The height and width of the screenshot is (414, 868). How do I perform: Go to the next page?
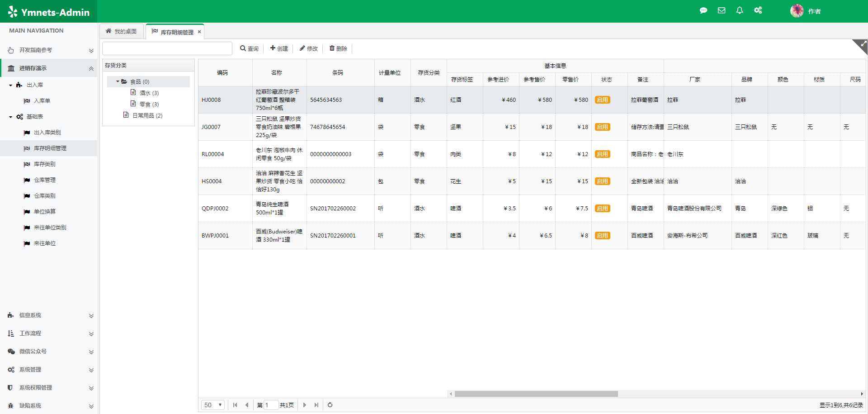click(305, 405)
